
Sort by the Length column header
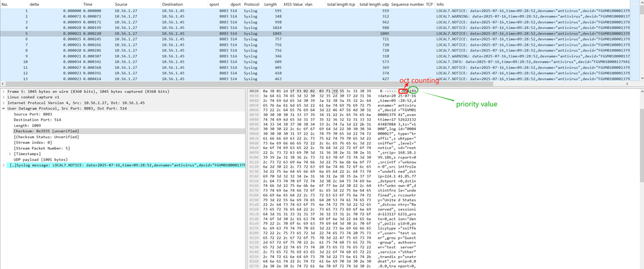pos(273,4)
